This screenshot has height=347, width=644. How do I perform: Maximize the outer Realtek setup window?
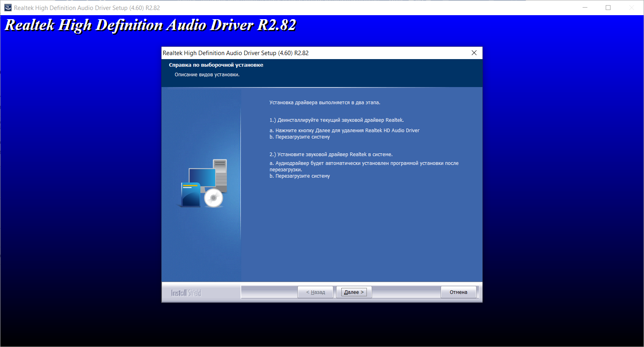pyautogui.click(x=608, y=8)
